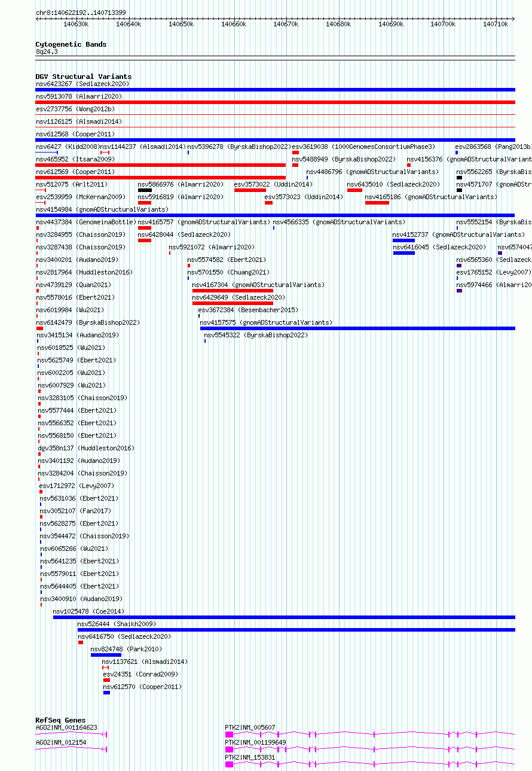
Task: Click the 8q24.3 cytogenetic band label
Action: click(47, 51)
